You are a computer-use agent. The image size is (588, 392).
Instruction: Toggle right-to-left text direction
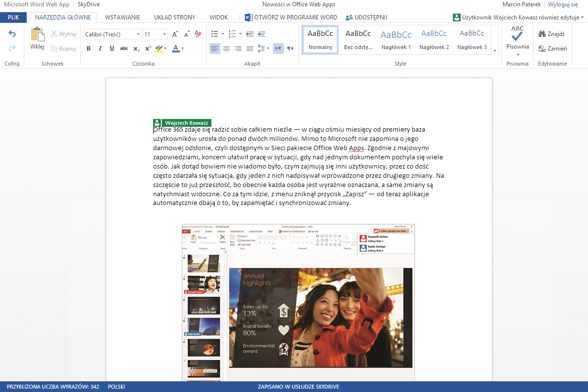(290, 48)
